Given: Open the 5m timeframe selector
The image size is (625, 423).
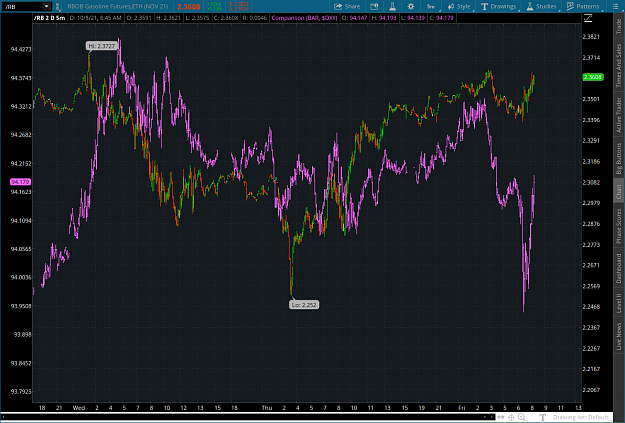Looking at the screenshot, I should click(431, 6).
